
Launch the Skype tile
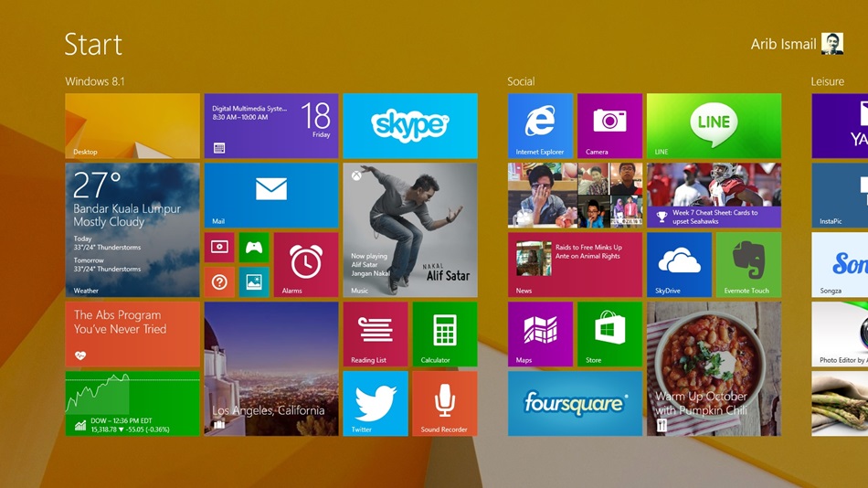pos(410,126)
